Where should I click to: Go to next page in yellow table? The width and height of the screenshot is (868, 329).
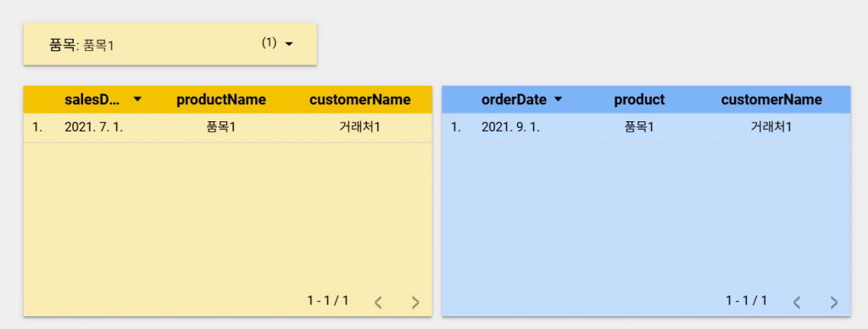415,303
